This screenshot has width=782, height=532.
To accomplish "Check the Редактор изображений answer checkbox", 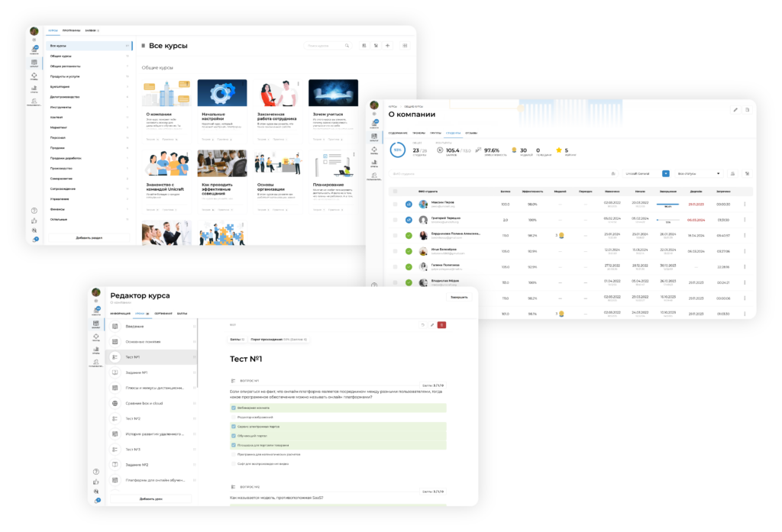I will [x=234, y=417].
